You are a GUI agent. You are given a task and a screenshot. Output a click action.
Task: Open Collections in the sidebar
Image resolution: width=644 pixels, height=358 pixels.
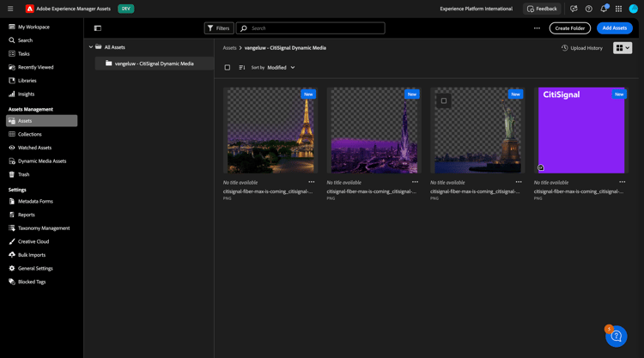click(30, 134)
